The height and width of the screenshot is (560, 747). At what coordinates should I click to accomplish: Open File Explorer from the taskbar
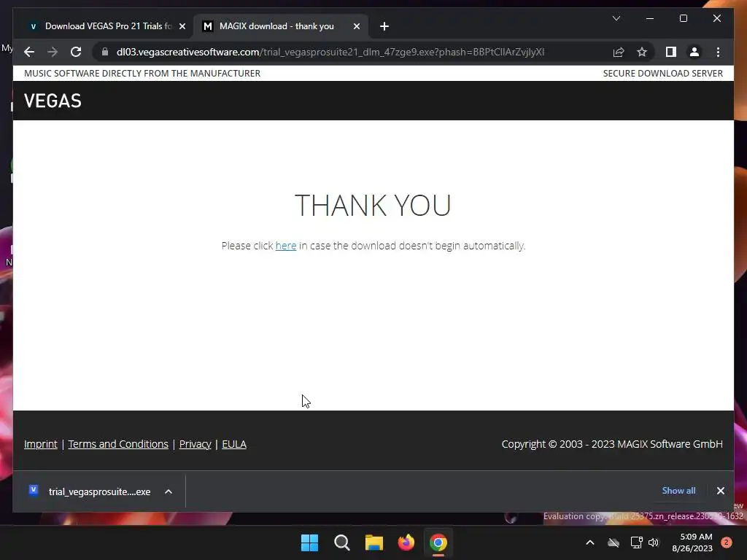coord(374,542)
